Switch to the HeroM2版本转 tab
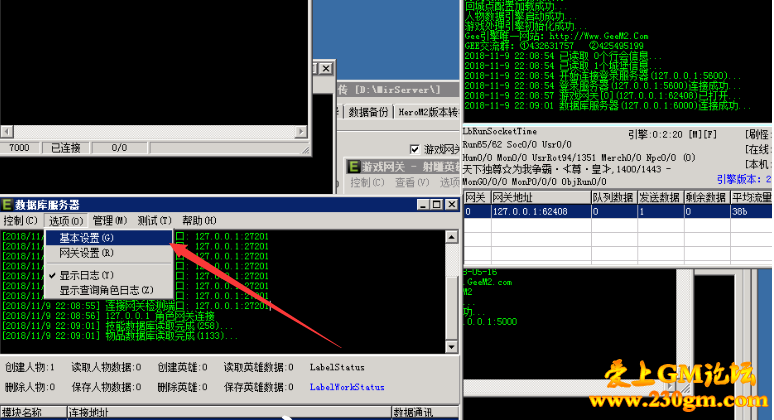The width and height of the screenshot is (774, 420). click(x=427, y=113)
